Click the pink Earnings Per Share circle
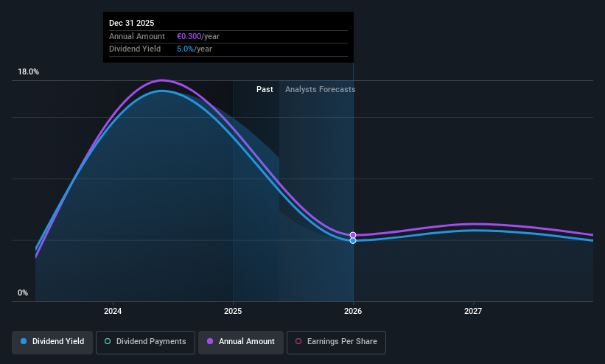605x364 pixels. tap(298, 341)
